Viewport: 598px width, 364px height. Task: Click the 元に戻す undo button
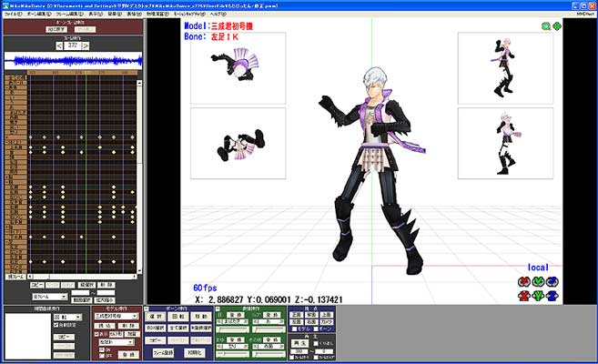click(56, 29)
